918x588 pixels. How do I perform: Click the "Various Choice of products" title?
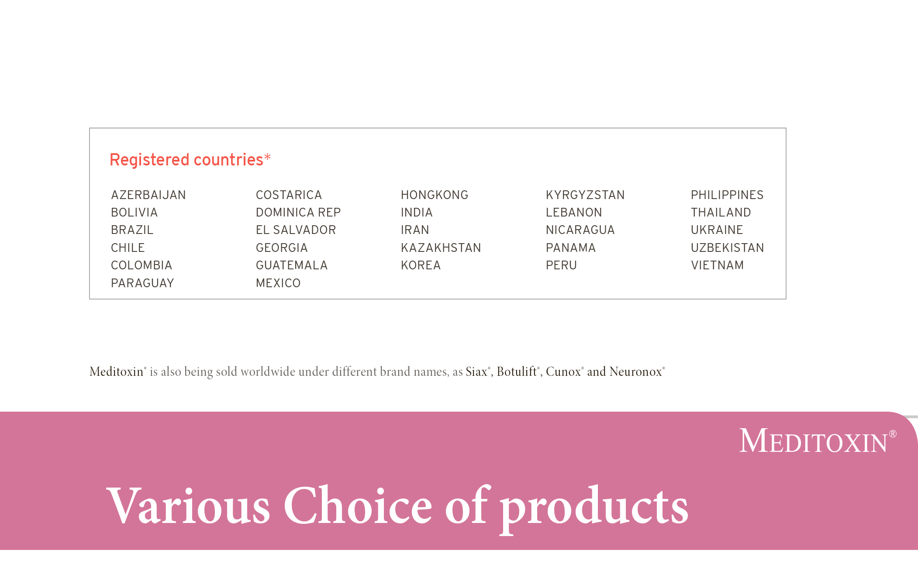click(397, 505)
